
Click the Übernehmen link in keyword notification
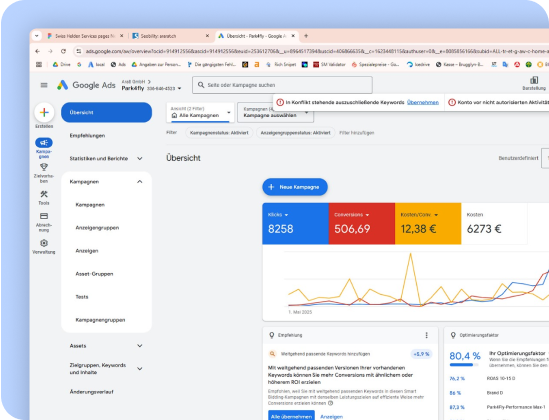pyautogui.click(x=423, y=102)
